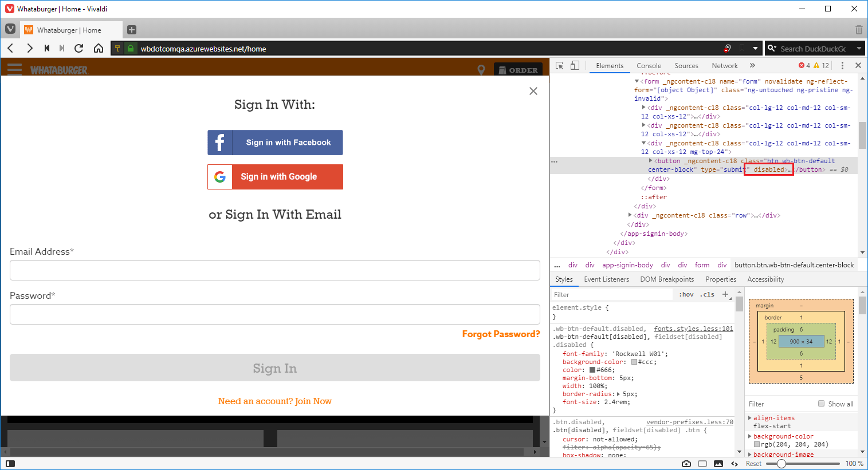Image resolution: width=868 pixels, height=470 pixels.
Task: Click the bookmark icon in address bar
Action: pyautogui.click(x=742, y=49)
